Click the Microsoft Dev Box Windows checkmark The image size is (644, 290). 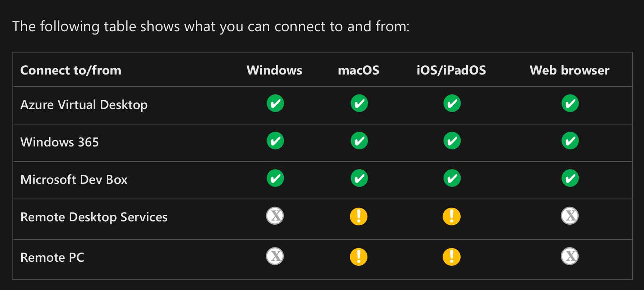pyautogui.click(x=275, y=178)
